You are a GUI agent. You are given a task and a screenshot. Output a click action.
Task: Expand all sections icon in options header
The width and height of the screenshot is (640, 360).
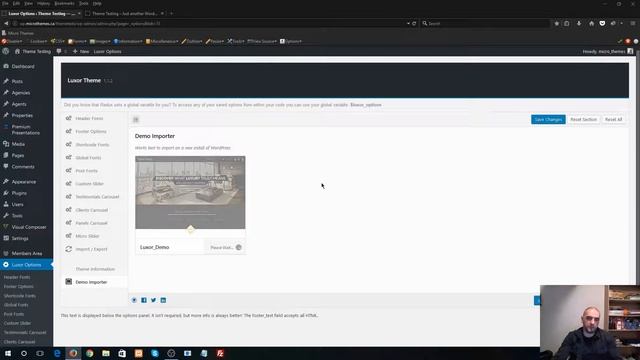click(136, 120)
